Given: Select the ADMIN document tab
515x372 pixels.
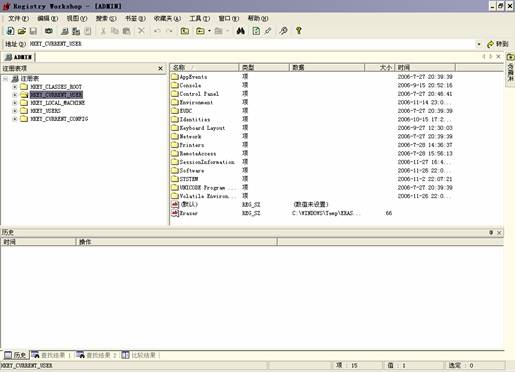Looking at the screenshot, I should 19,57.
